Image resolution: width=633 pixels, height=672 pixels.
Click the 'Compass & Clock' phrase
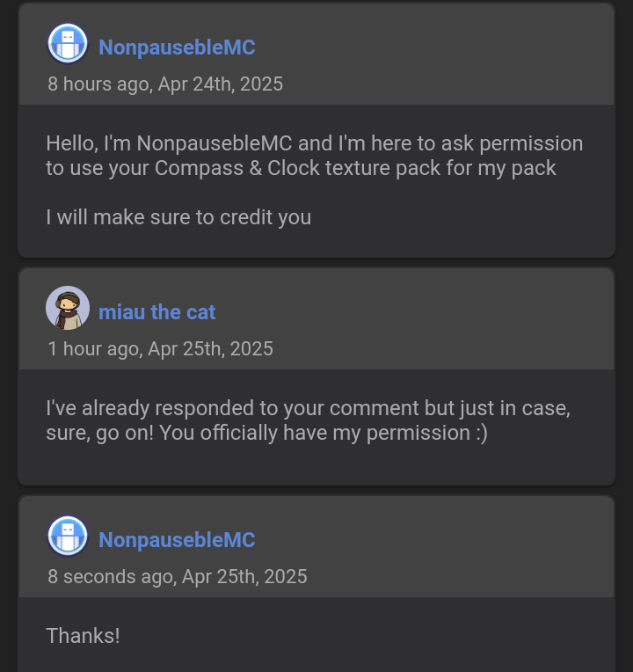tap(237, 168)
